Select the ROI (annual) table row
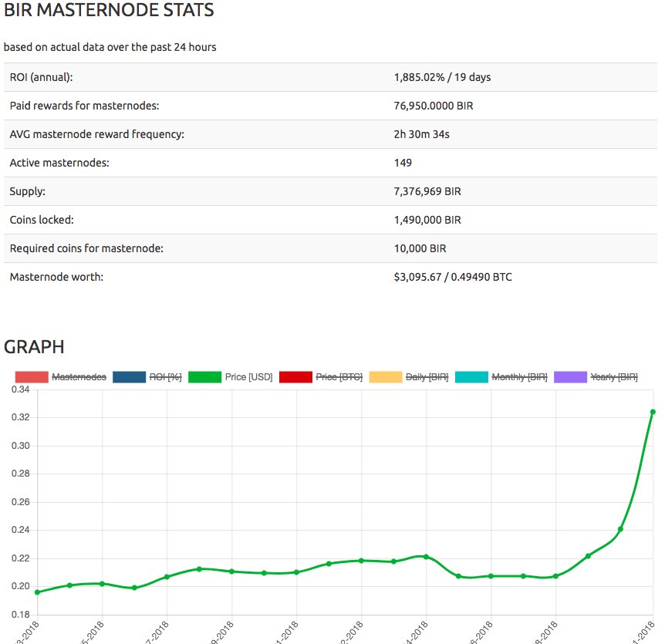Viewport: 665px width, 644px height. pyautogui.click(x=332, y=76)
